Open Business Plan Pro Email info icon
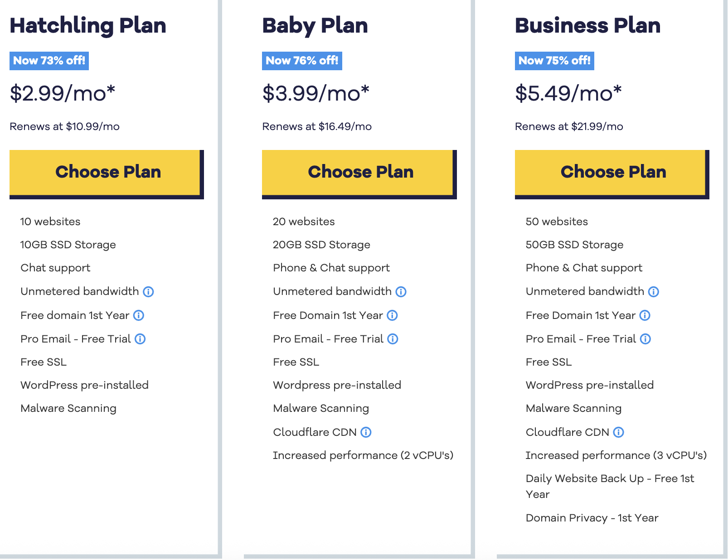The width and height of the screenshot is (728, 560). (645, 339)
